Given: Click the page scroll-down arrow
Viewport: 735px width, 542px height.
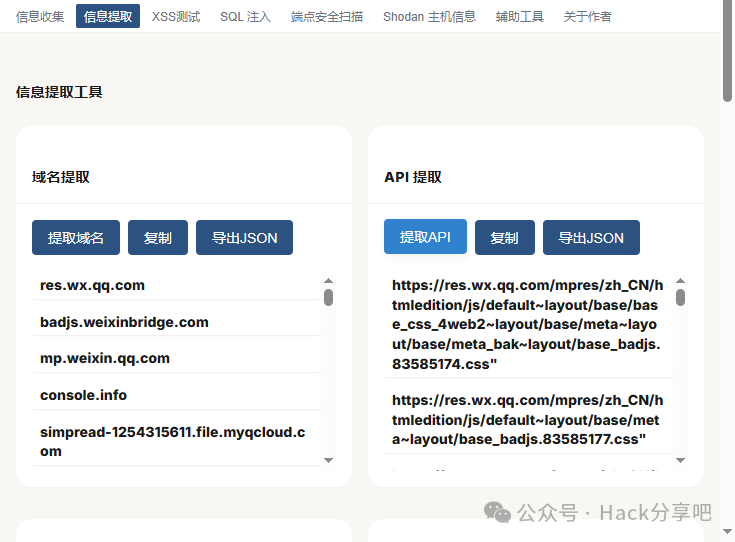Looking at the screenshot, I should pyautogui.click(x=728, y=532).
